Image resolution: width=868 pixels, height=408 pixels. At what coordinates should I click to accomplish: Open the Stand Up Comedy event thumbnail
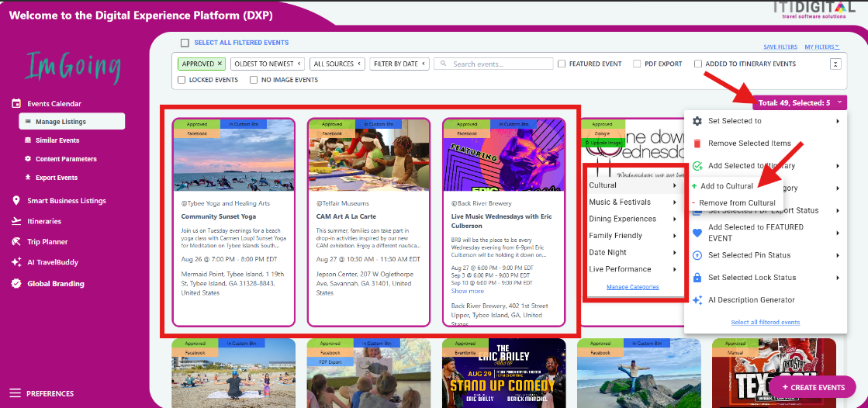(x=503, y=374)
